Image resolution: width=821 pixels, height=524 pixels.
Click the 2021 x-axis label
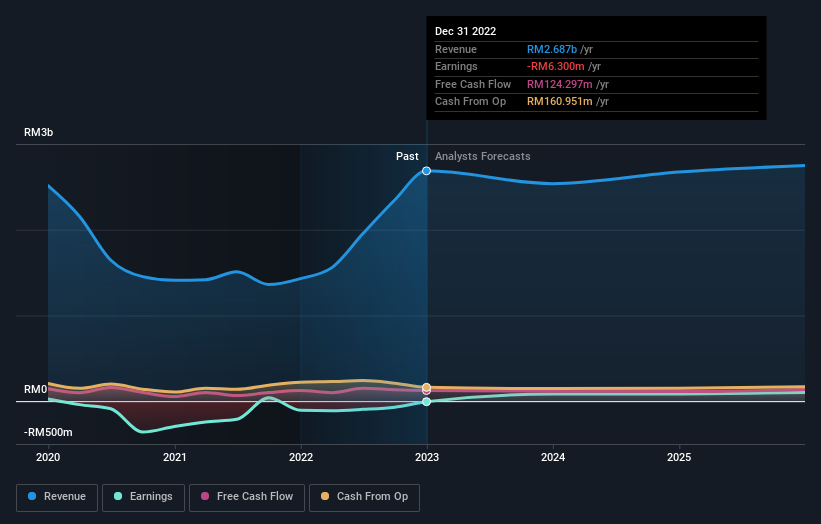174,457
